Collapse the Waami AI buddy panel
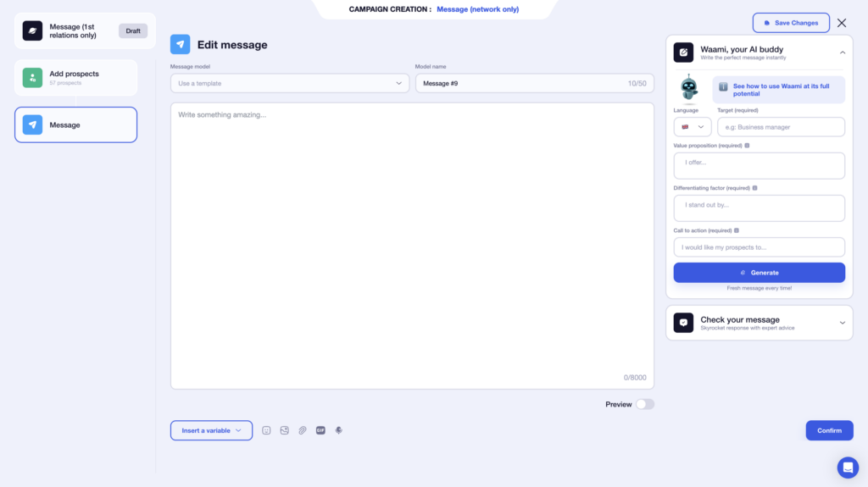 843,53
